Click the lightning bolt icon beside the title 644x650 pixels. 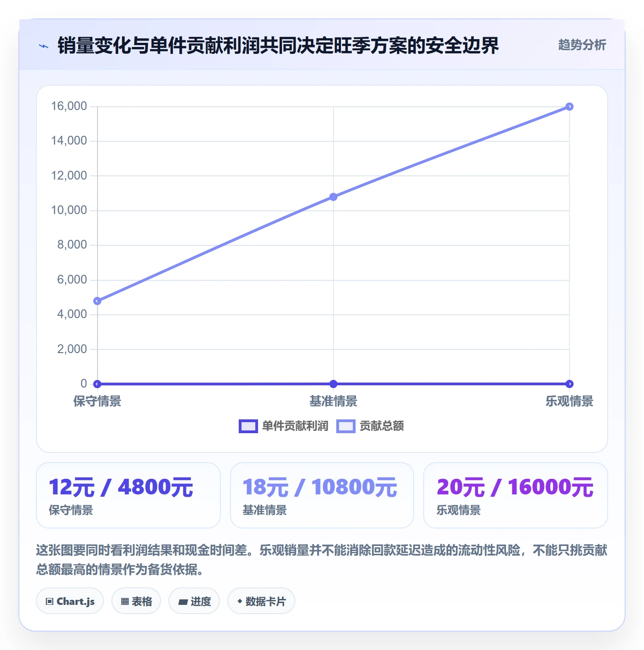point(44,46)
